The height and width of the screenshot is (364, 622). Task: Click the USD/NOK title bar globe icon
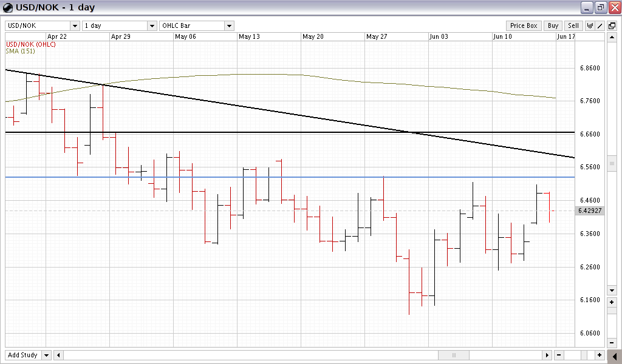(x=7, y=7)
